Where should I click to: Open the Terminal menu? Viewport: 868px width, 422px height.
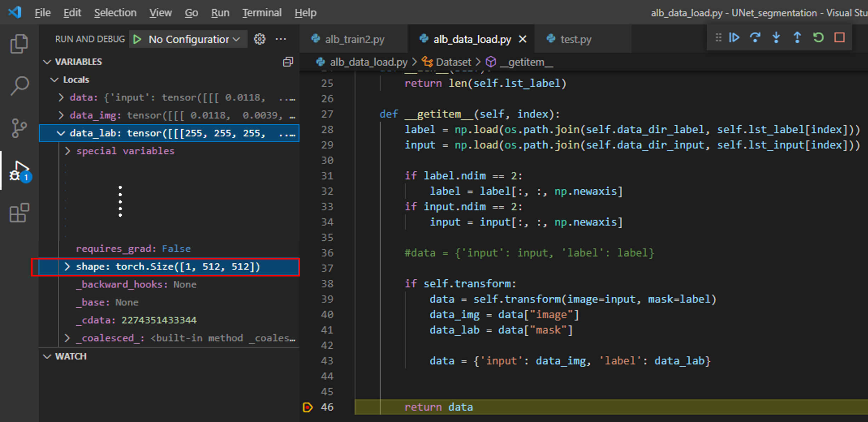click(262, 13)
